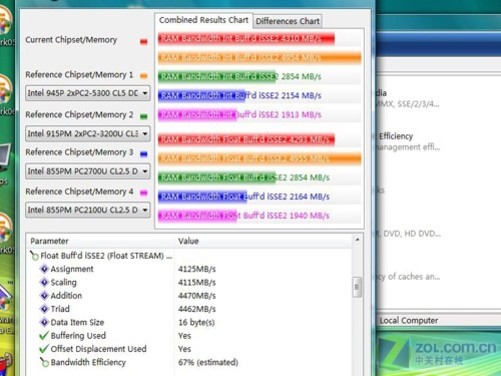Click the blue Reference Chipset/Memory 3 swatch
This screenshot has height=376, width=501.
tap(144, 154)
